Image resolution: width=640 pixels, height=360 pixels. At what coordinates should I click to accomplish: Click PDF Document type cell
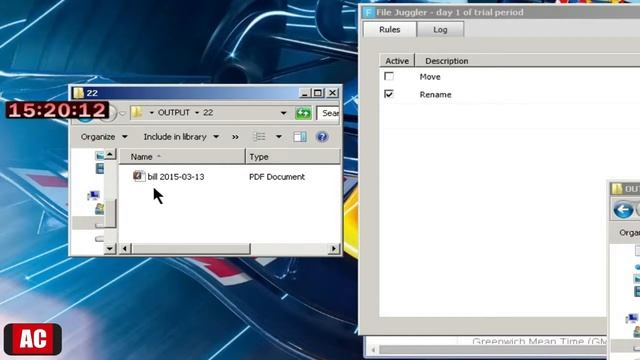[277, 177]
